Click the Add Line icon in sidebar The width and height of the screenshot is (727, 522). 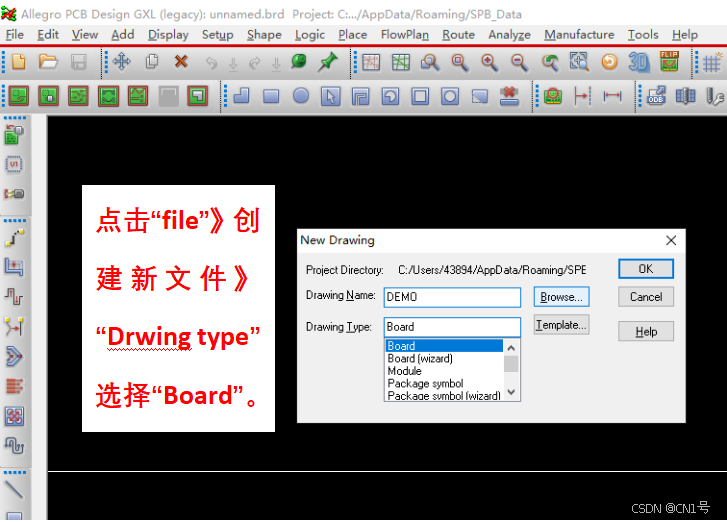point(14,490)
